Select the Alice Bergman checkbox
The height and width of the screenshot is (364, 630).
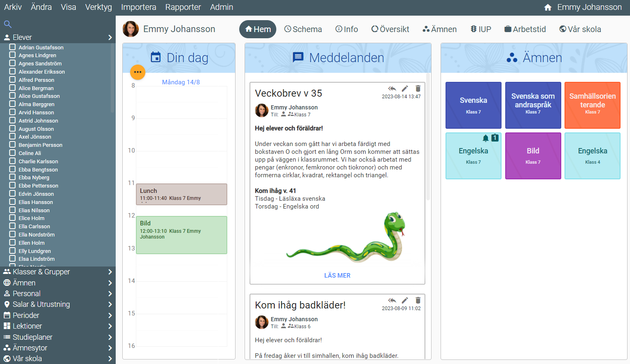point(13,88)
